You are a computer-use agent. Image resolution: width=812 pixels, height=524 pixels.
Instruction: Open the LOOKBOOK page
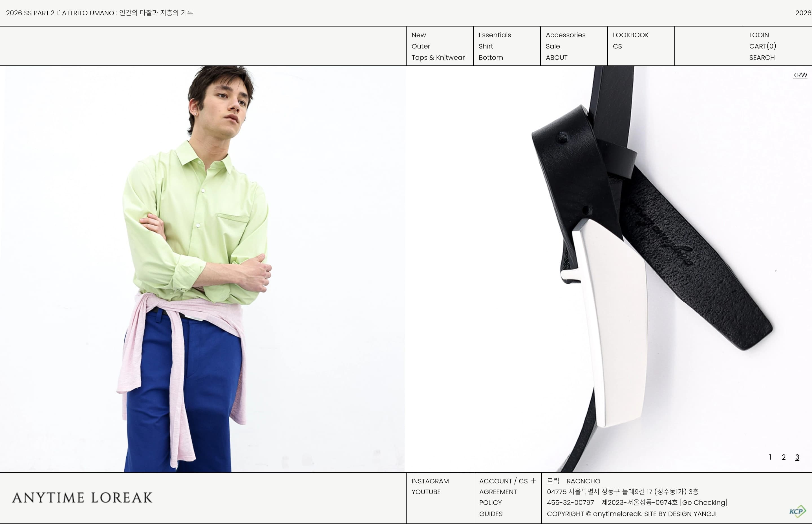630,35
